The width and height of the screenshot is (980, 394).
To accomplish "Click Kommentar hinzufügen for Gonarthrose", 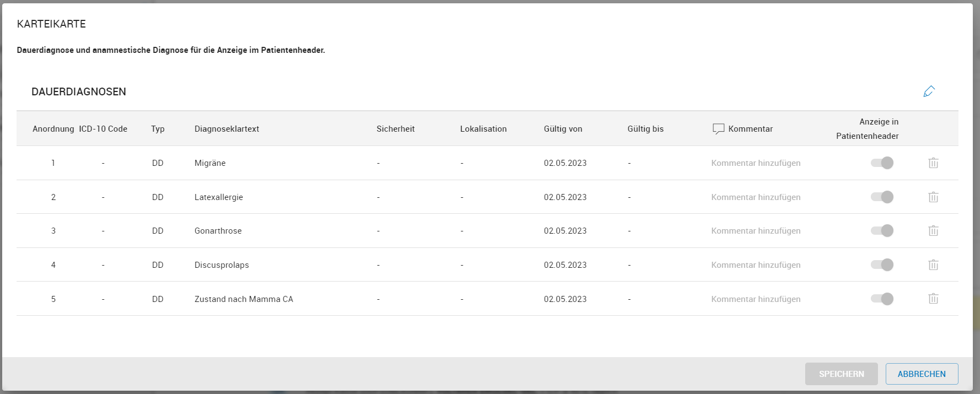I will (756, 231).
